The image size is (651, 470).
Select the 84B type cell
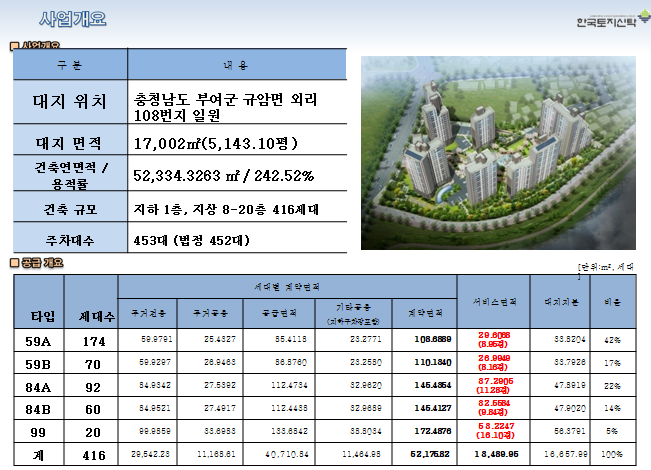point(38,409)
